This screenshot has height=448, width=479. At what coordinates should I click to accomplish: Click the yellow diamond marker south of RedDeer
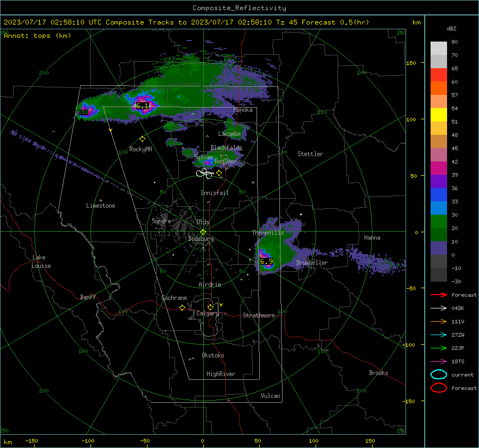219,173
